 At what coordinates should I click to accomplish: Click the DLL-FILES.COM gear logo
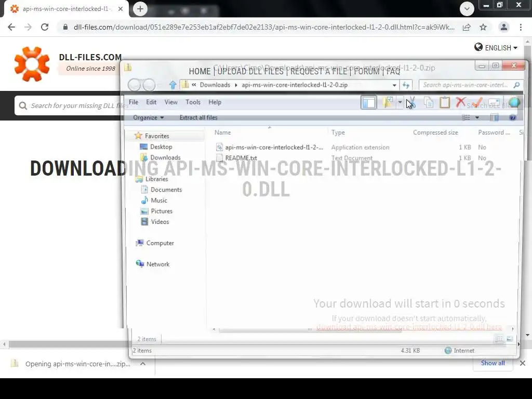tap(32, 64)
